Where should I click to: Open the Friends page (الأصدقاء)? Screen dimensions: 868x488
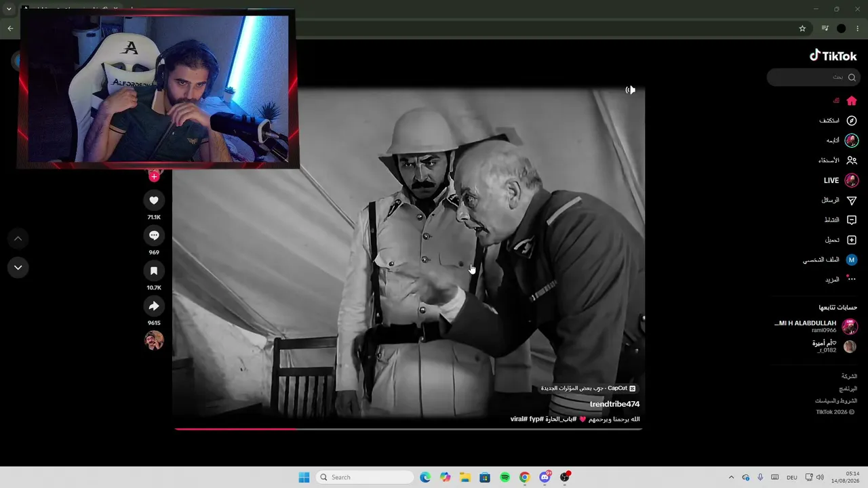point(837,161)
